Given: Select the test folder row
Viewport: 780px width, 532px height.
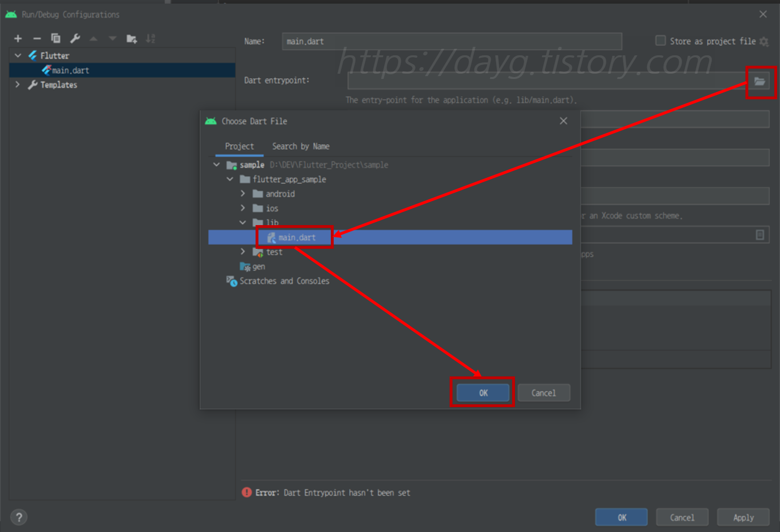Looking at the screenshot, I should 267,252.
